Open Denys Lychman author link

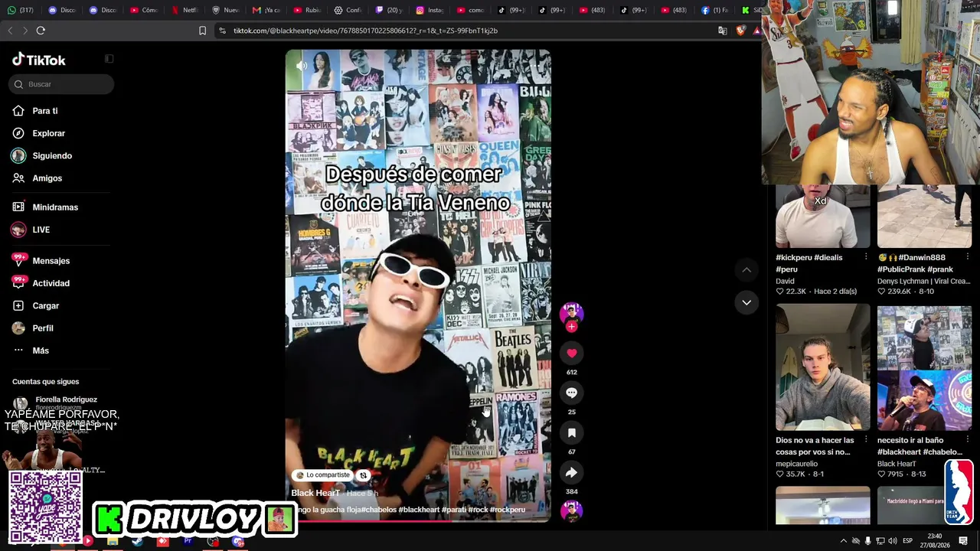(923, 281)
